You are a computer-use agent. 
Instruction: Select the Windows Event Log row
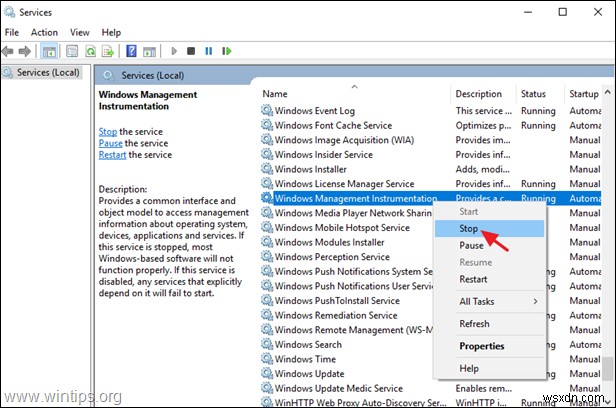pos(431,111)
